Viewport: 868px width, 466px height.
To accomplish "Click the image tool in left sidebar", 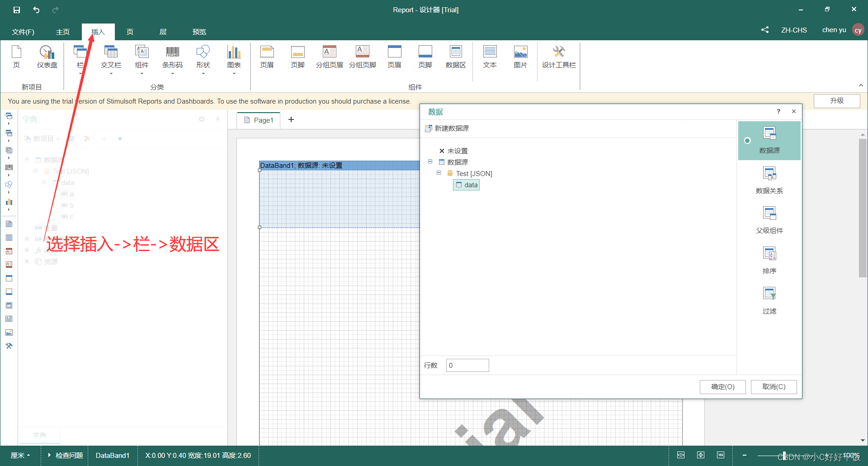I will coord(9,333).
